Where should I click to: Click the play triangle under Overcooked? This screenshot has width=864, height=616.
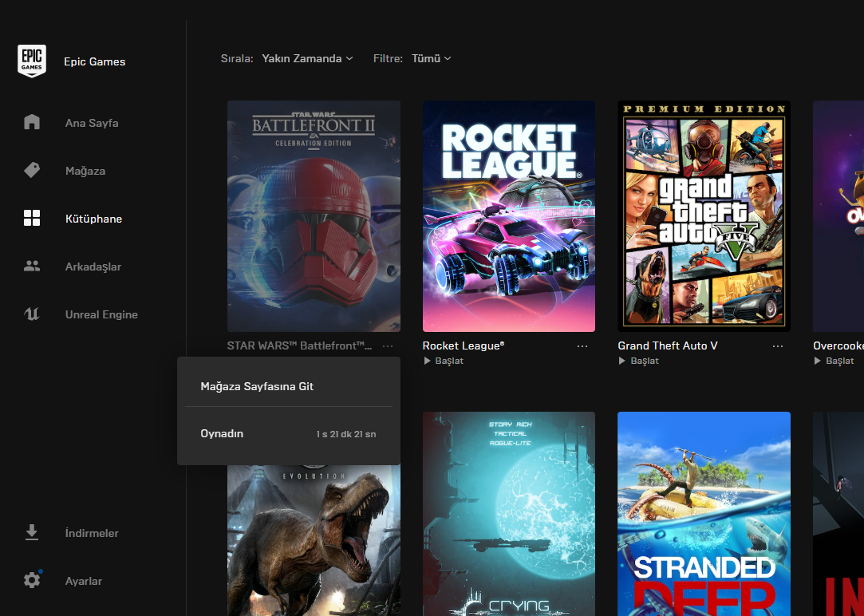pyautogui.click(x=817, y=361)
